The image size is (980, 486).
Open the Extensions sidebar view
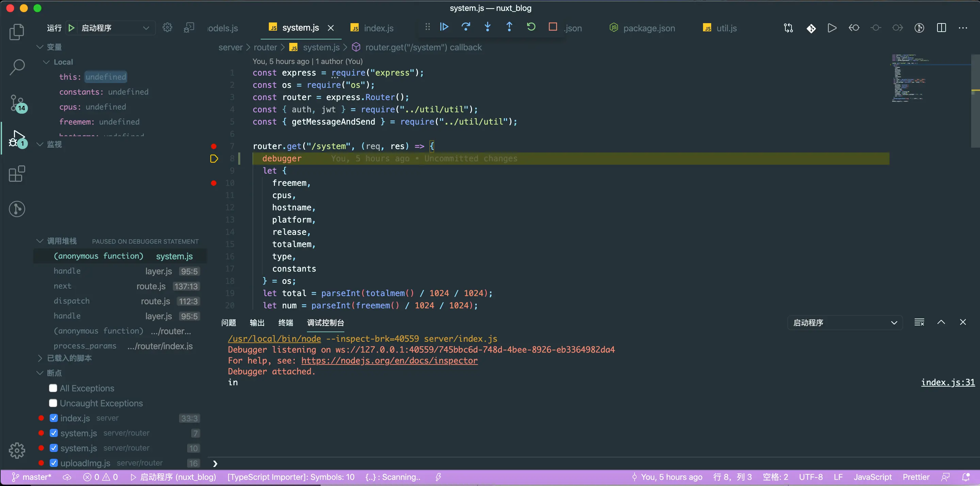[17, 174]
